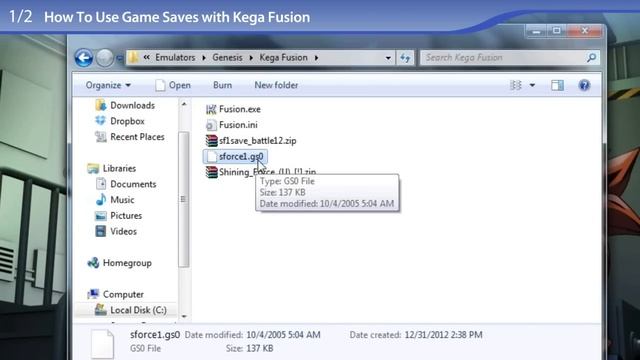Select the Fusion.ini file
640x360 pixels.
coord(238,125)
